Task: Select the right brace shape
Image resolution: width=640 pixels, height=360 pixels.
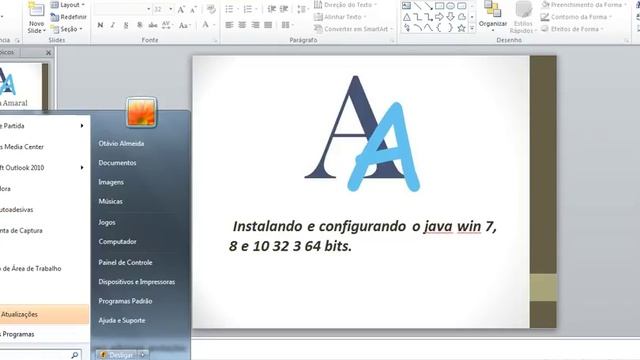Action: coord(450,28)
